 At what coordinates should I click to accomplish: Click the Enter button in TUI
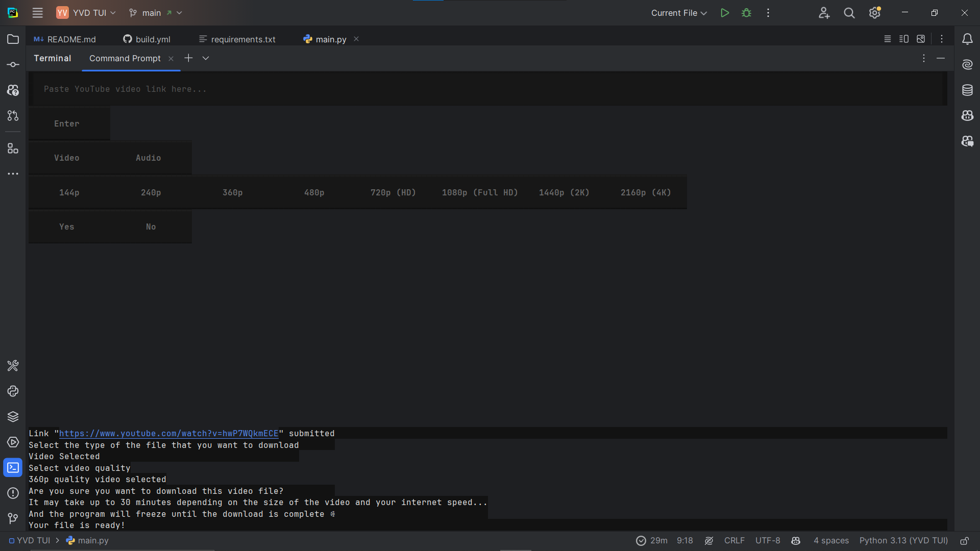pos(69,123)
